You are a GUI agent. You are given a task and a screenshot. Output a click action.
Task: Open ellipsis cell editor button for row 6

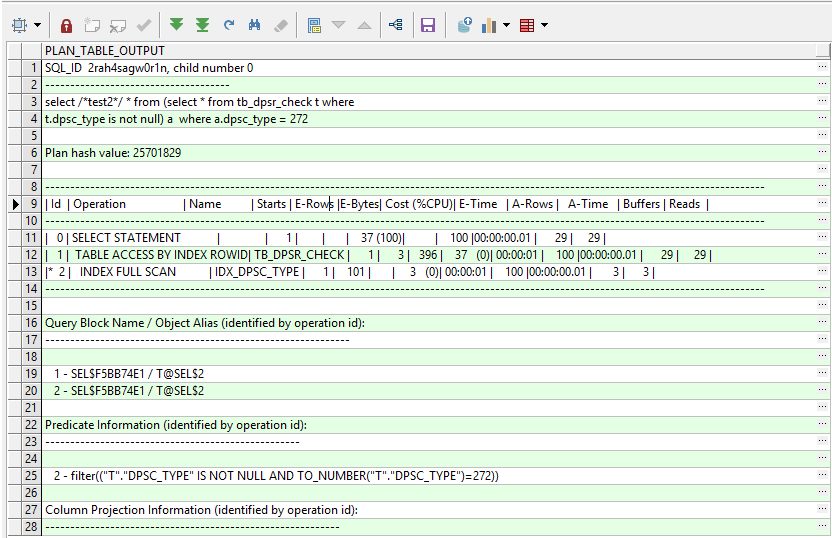click(822, 153)
